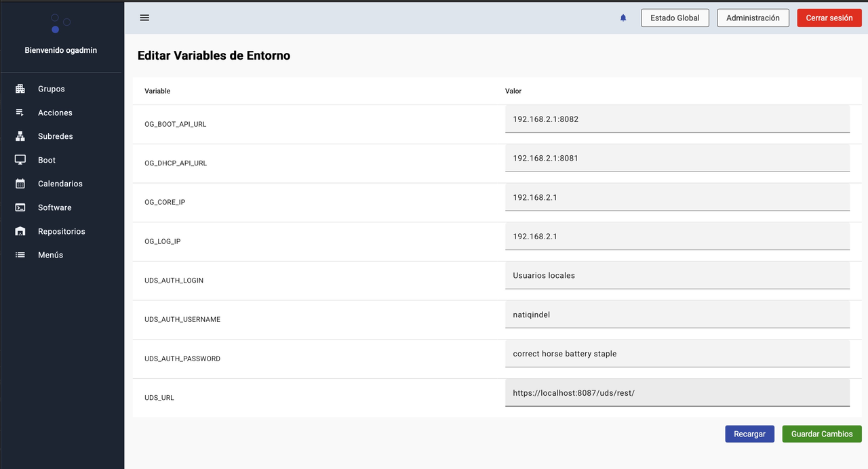Click the UDS_AUTH_USERNAME value field
The image size is (868, 469).
click(677, 314)
